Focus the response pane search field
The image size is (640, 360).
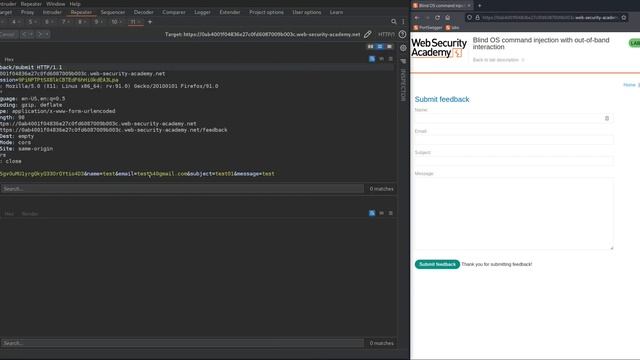point(182,343)
